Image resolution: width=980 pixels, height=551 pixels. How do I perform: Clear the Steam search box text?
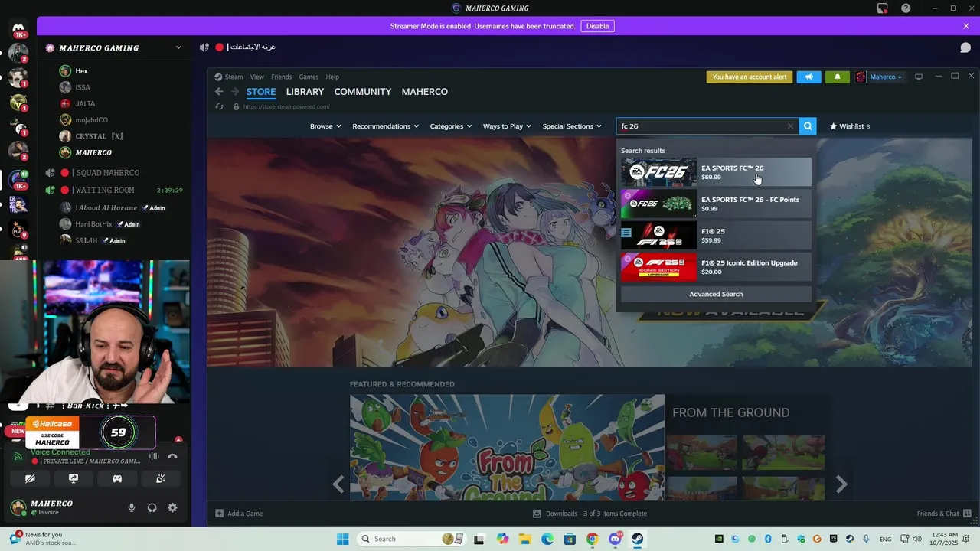[790, 126]
